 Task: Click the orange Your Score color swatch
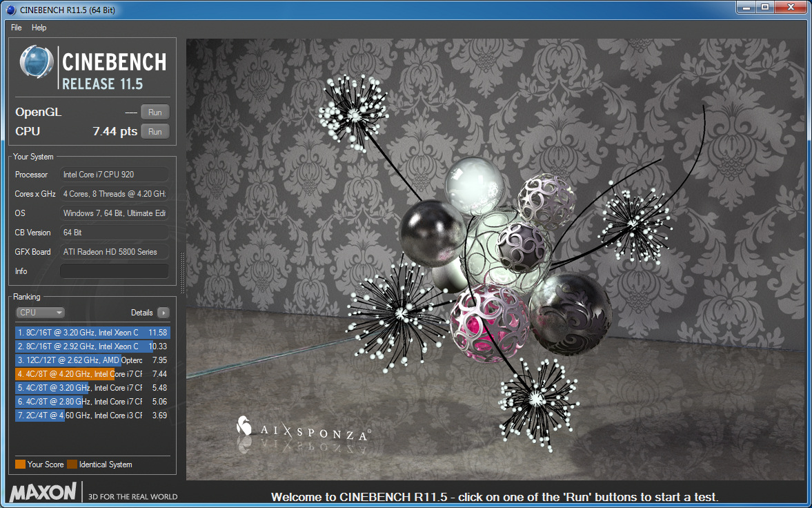pyautogui.click(x=20, y=465)
